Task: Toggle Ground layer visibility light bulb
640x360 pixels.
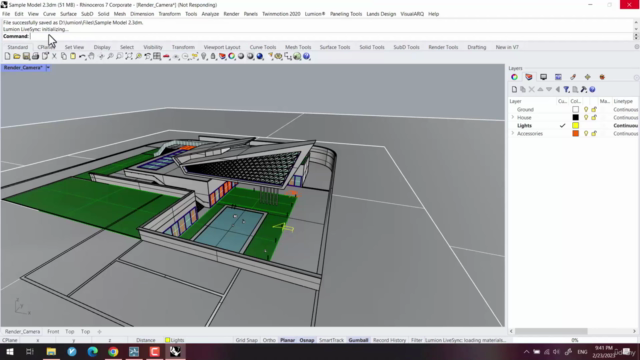Action: (586, 109)
